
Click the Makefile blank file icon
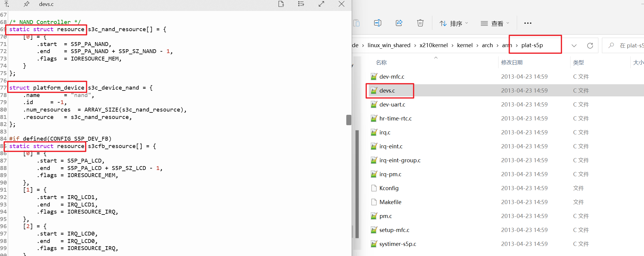click(374, 202)
